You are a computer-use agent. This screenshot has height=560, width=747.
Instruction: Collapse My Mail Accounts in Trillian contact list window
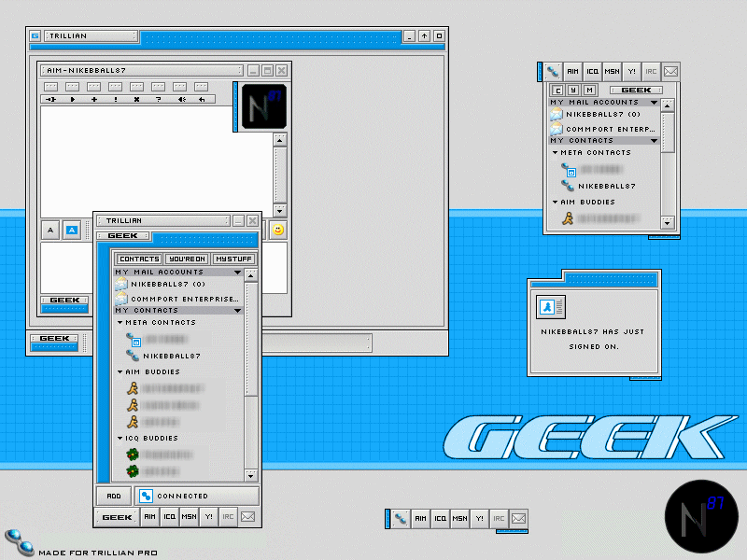point(237,272)
